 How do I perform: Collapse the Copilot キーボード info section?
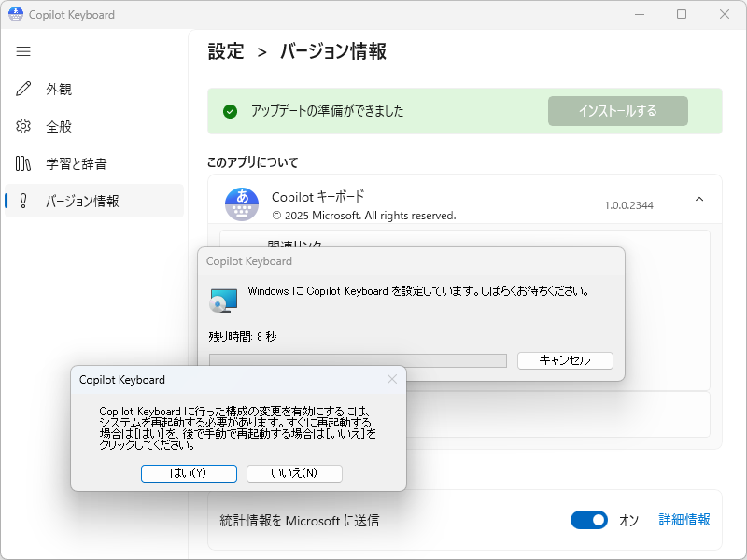pyautogui.click(x=699, y=198)
